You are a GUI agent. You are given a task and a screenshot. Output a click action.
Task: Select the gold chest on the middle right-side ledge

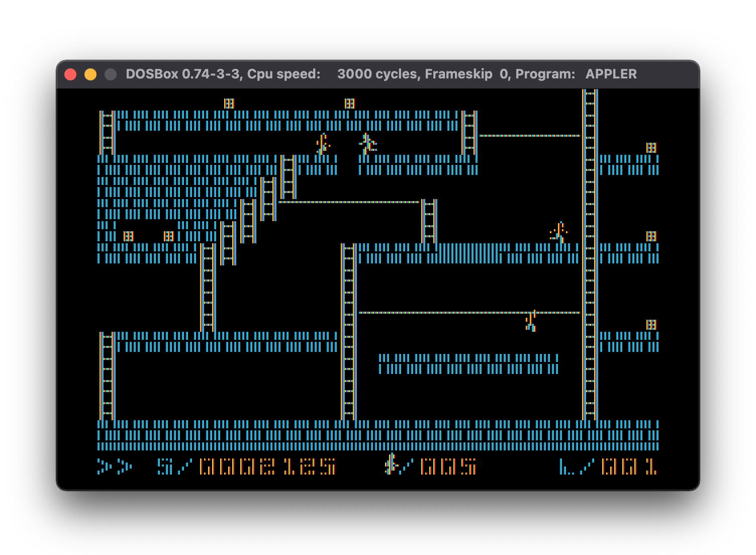click(651, 236)
